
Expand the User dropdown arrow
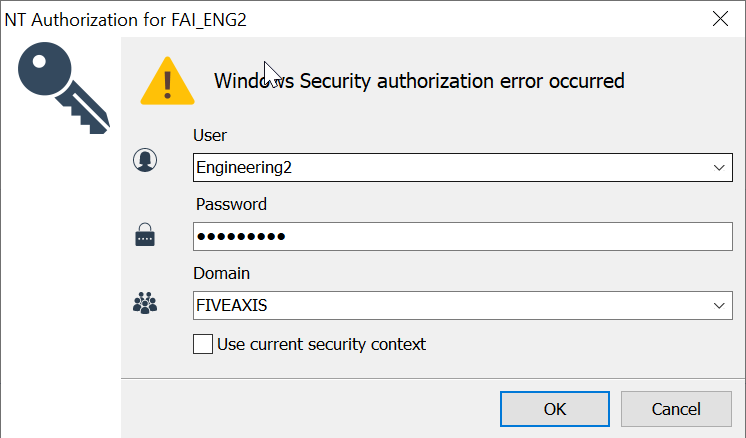(x=719, y=168)
